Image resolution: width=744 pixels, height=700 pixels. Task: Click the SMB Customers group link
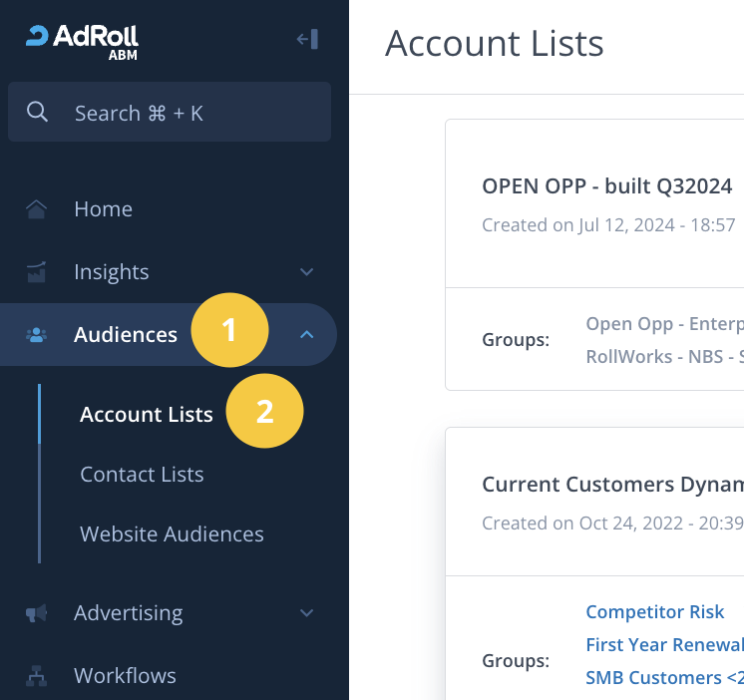pos(664,678)
